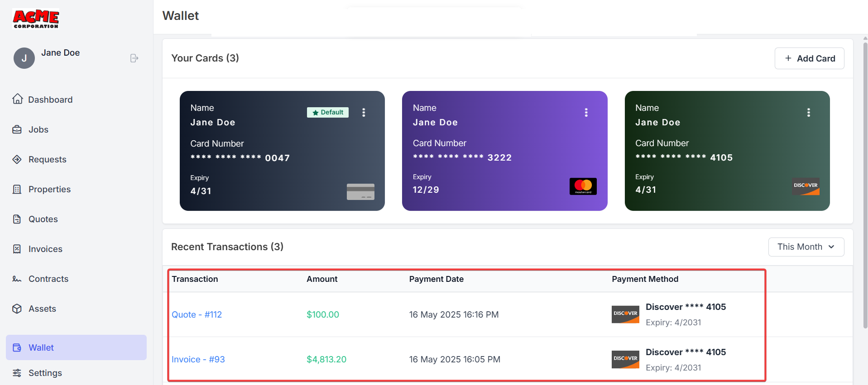868x385 pixels.
Task: Click the Settings sliders icon
Action: point(17,373)
